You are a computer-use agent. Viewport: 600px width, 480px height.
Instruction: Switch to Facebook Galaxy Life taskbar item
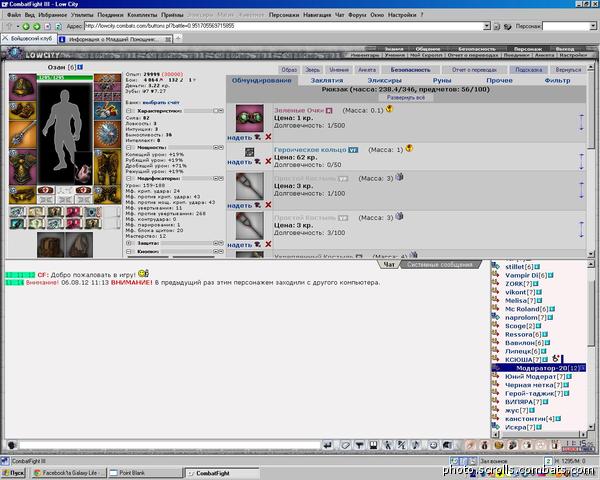tap(69, 473)
